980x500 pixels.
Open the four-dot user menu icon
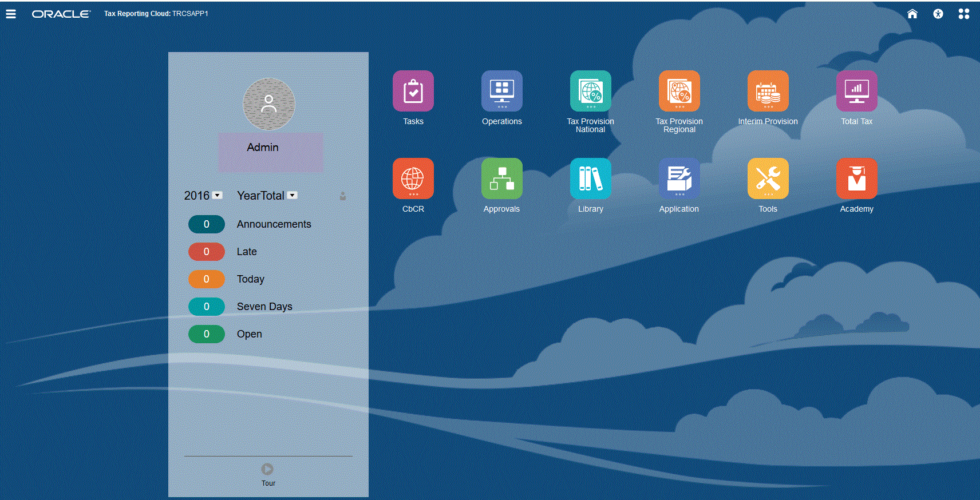click(x=964, y=14)
